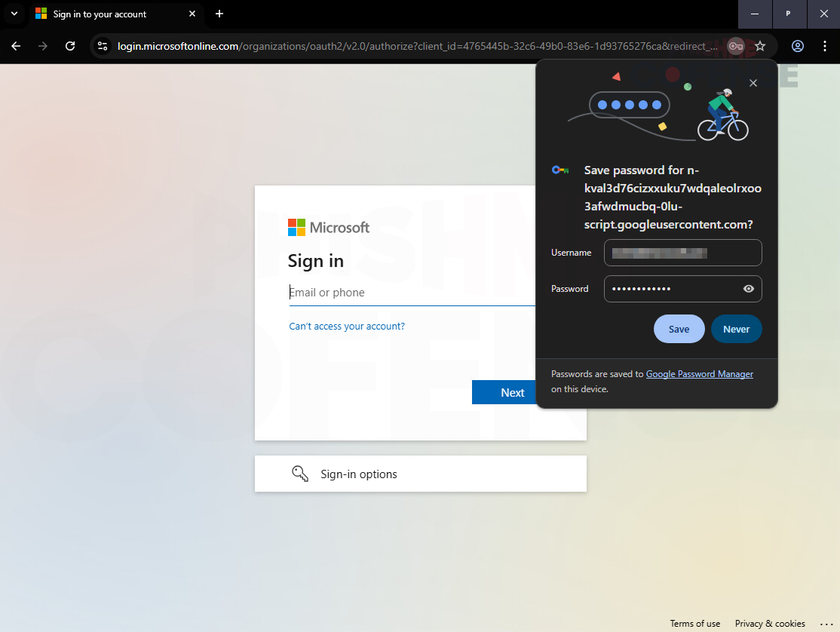Click the Microsoft logo
The height and width of the screenshot is (632, 840).
pyautogui.click(x=329, y=228)
